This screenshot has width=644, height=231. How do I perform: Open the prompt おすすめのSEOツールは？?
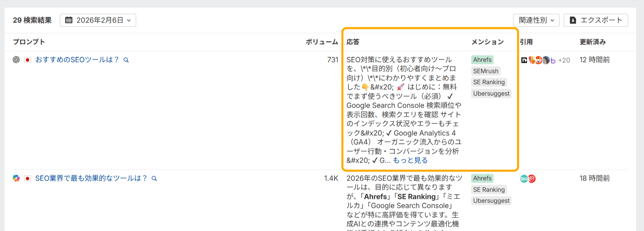pyautogui.click(x=77, y=60)
